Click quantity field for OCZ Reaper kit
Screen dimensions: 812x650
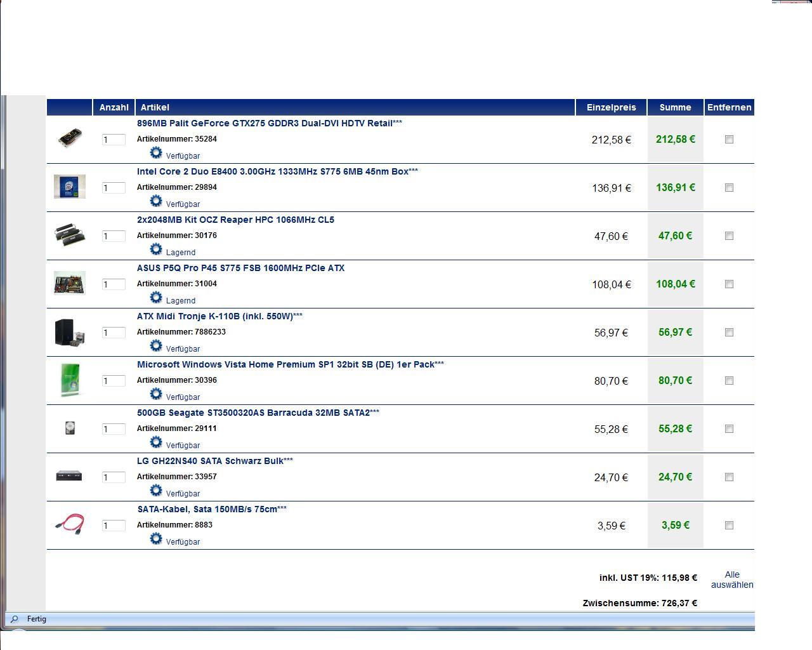(x=114, y=236)
